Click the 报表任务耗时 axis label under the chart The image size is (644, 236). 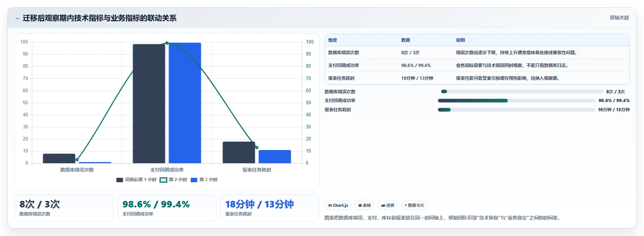(257, 170)
